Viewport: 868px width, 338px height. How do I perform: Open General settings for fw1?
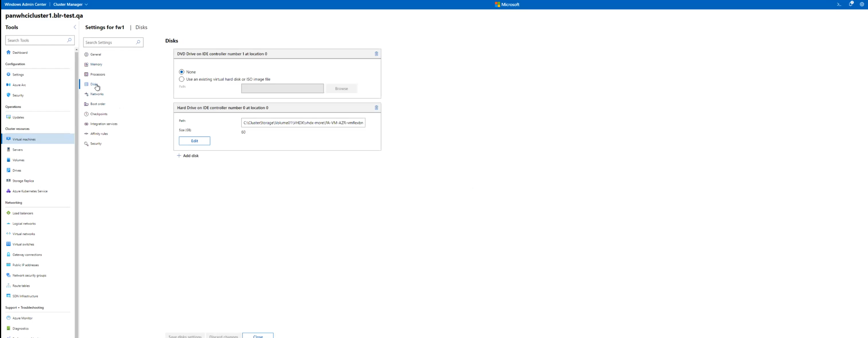96,54
